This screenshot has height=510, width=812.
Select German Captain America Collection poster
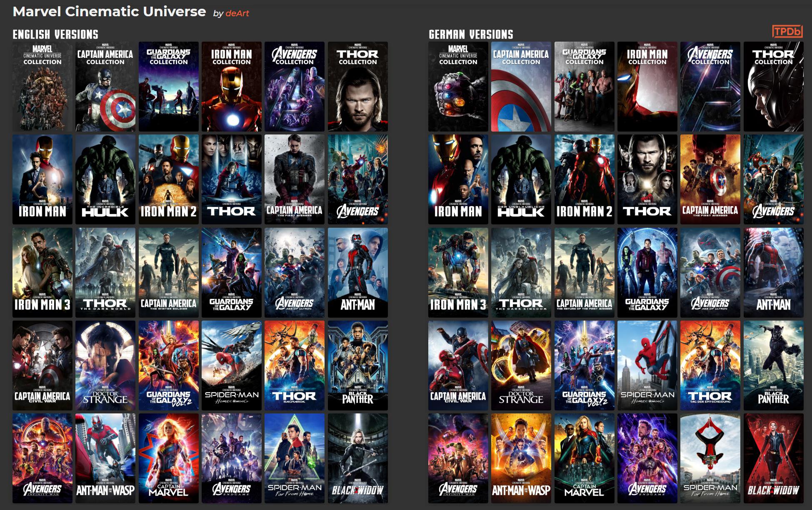pyautogui.click(x=521, y=87)
